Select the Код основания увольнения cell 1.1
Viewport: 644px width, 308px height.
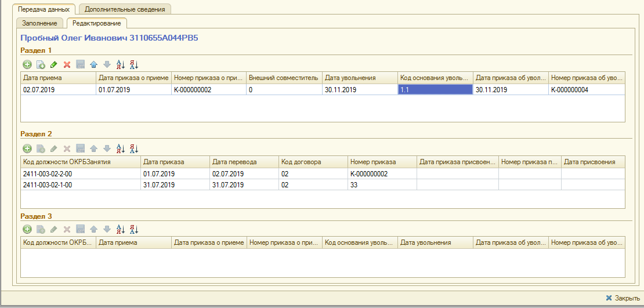(x=435, y=90)
